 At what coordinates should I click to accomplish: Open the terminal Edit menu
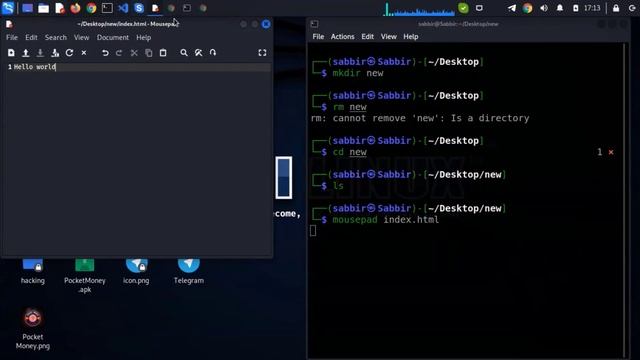click(x=367, y=37)
